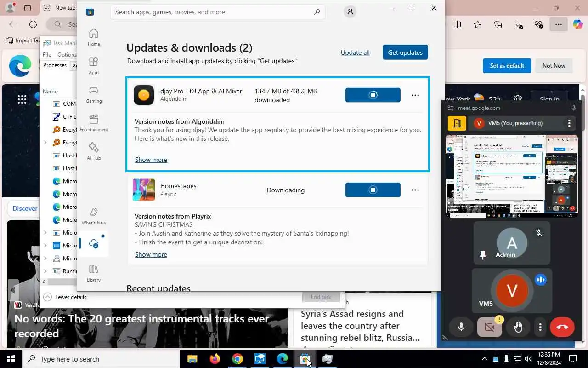Click the taskbar search box
Screen dimensions: 588x368
101,359
